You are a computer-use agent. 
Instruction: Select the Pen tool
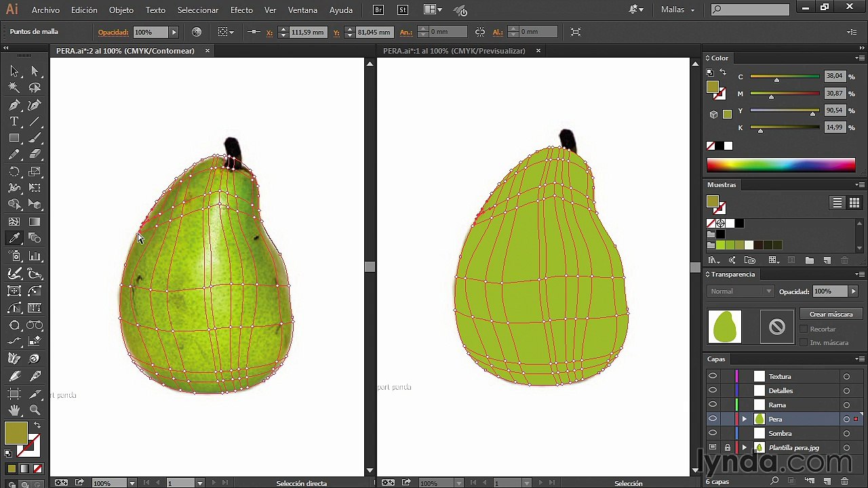(14, 105)
